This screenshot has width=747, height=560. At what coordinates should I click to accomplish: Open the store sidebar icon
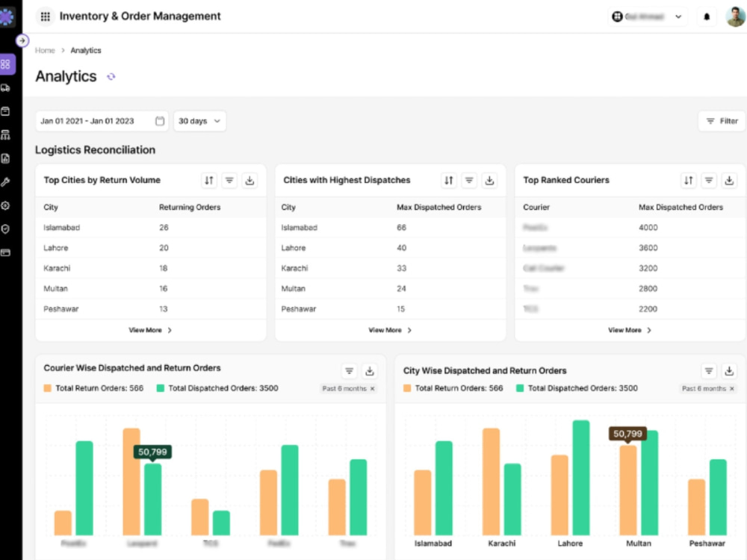click(6, 134)
